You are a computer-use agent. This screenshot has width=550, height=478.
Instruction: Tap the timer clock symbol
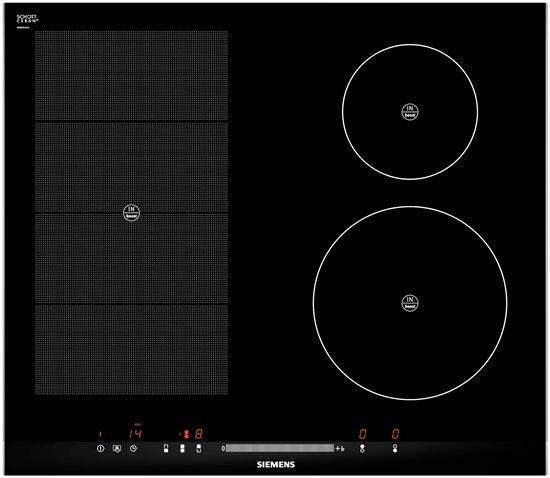tap(133, 448)
